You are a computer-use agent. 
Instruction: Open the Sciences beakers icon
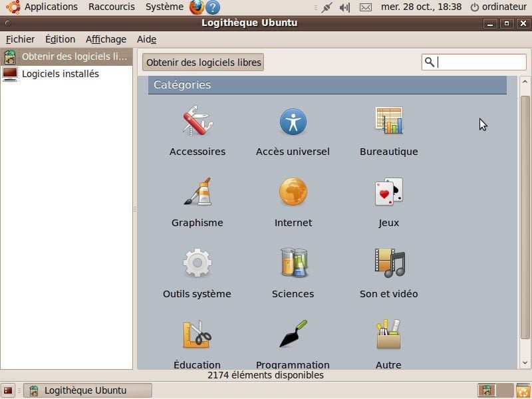[294, 263]
